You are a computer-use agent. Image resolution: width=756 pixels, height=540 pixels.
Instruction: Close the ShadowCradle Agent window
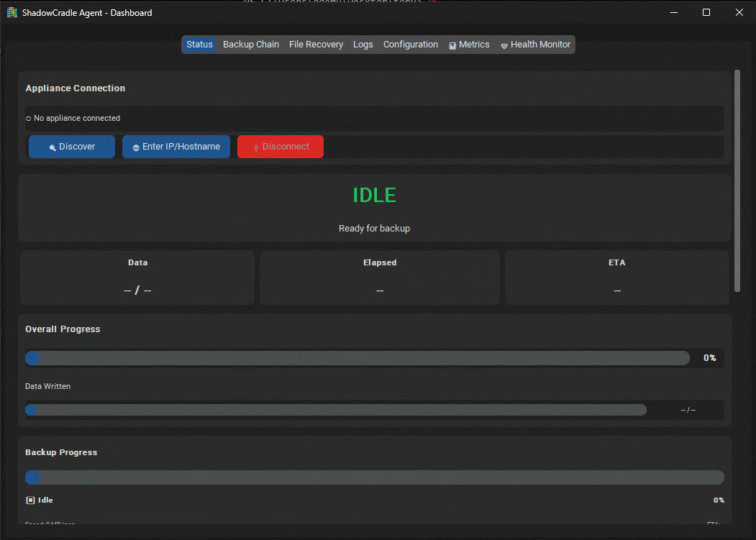click(739, 12)
